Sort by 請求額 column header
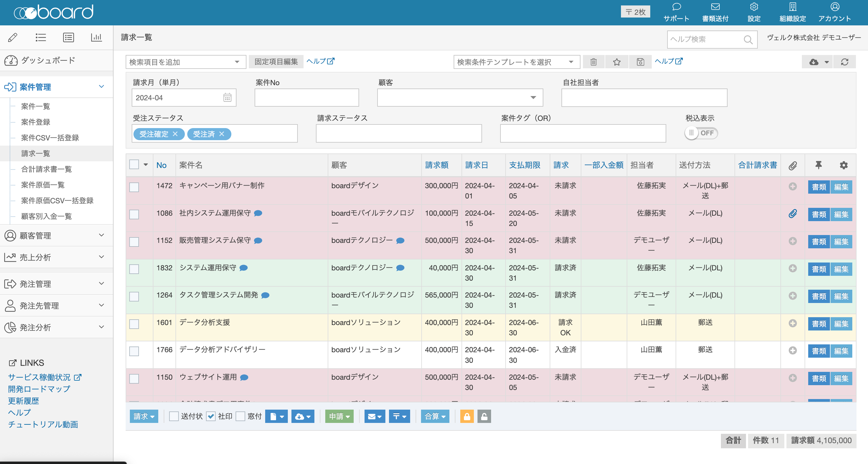Viewport: 868px width, 464px height. [437, 165]
